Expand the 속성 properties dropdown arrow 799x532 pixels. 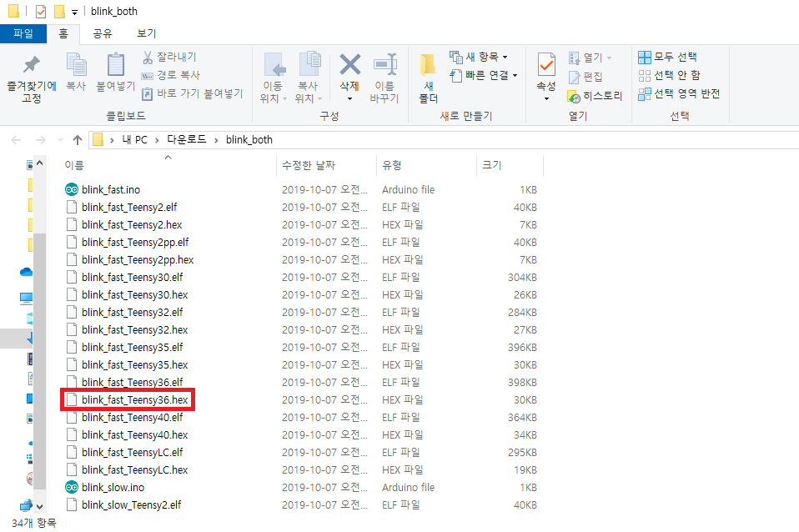[x=546, y=99]
